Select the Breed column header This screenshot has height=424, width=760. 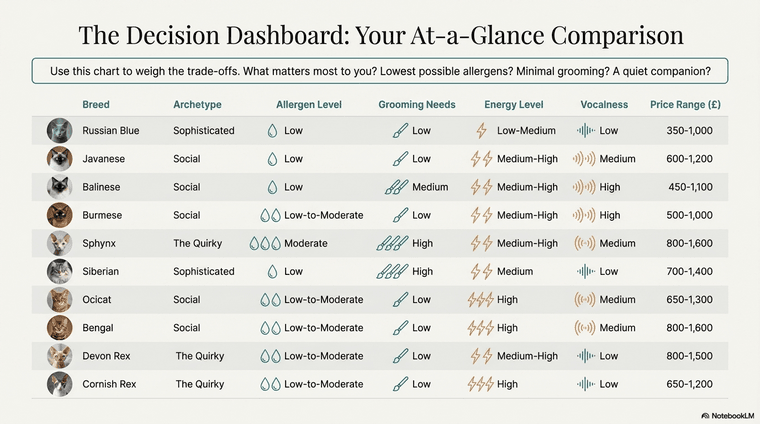(96, 104)
